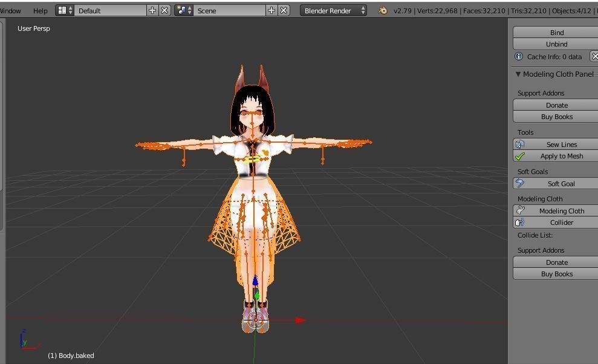598x364 pixels.
Task: Click the Unbind button
Action: point(556,44)
